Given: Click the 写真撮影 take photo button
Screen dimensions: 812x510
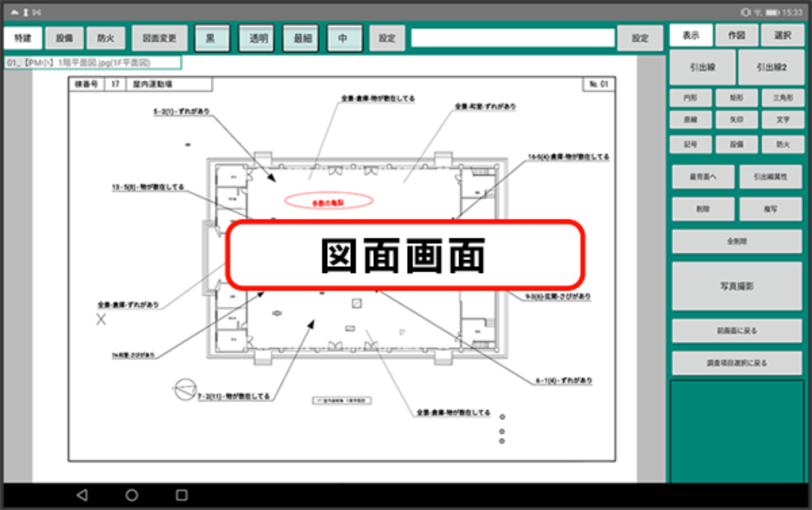Looking at the screenshot, I should (737, 286).
